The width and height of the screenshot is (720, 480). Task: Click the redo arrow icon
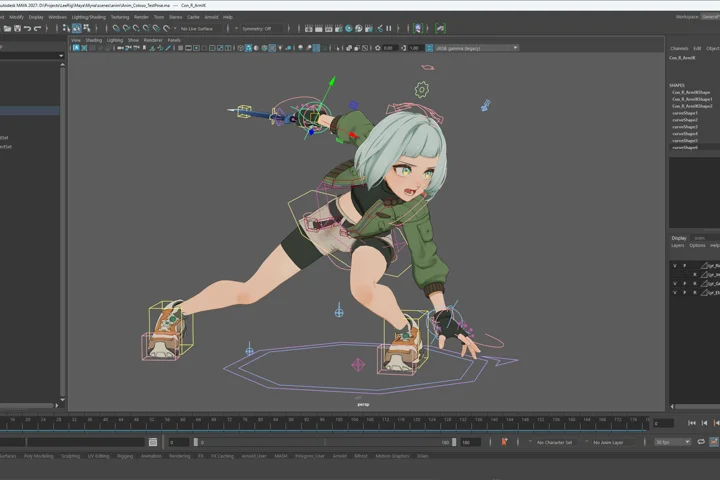pyautogui.click(x=38, y=28)
